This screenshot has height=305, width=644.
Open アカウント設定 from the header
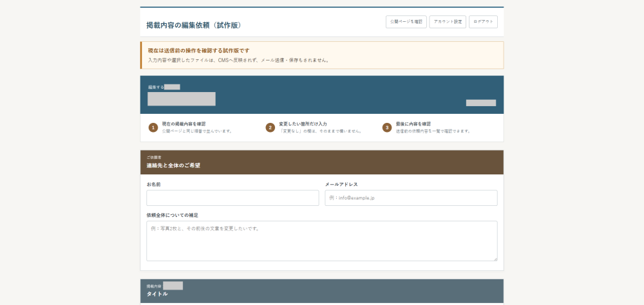point(448,22)
